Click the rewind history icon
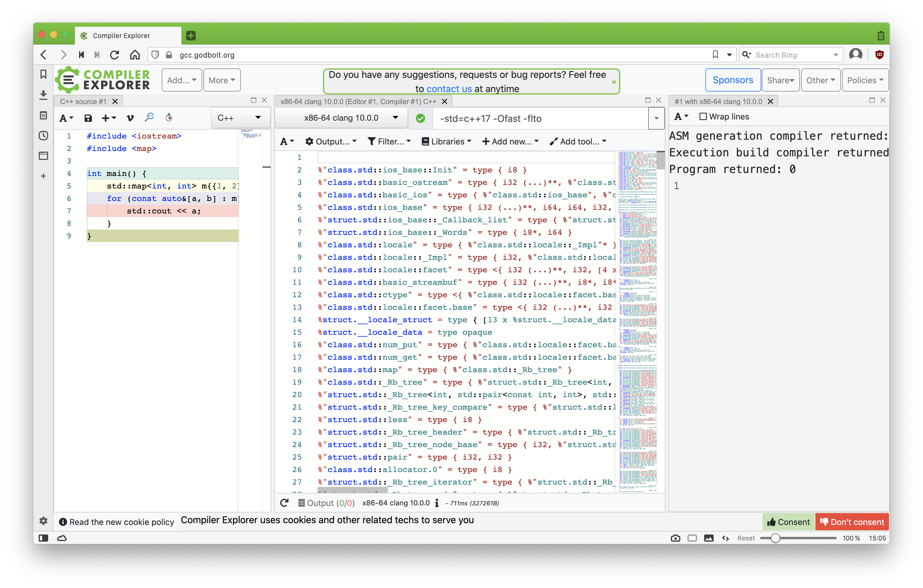The width and height of the screenshot is (923, 588). tap(81, 55)
